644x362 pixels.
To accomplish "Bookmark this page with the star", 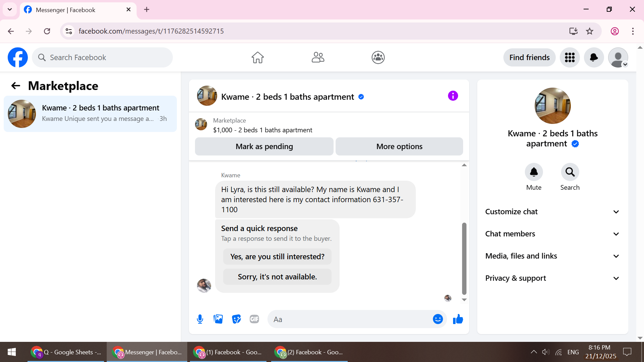I will pyautogui.click(x=590, y=31).
